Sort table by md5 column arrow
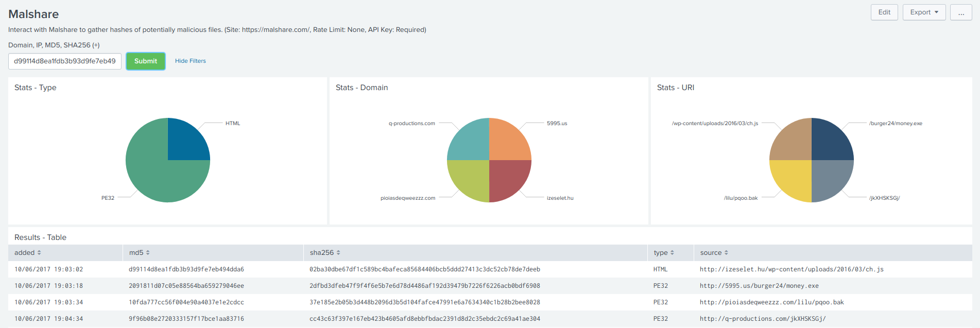The width and height of the screenshot is (980, 328). pyautogui.click(x=148, y=253)
